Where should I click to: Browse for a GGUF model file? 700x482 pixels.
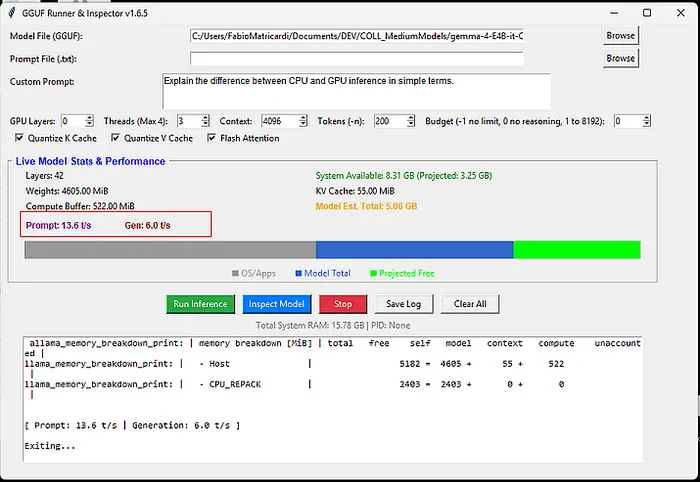(x=620, y=35)
